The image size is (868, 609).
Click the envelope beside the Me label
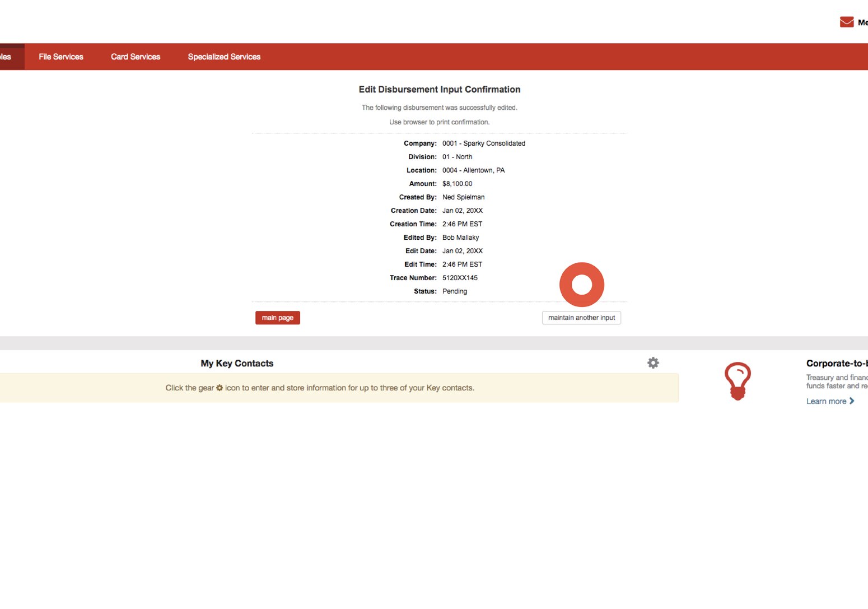(846, 21)
